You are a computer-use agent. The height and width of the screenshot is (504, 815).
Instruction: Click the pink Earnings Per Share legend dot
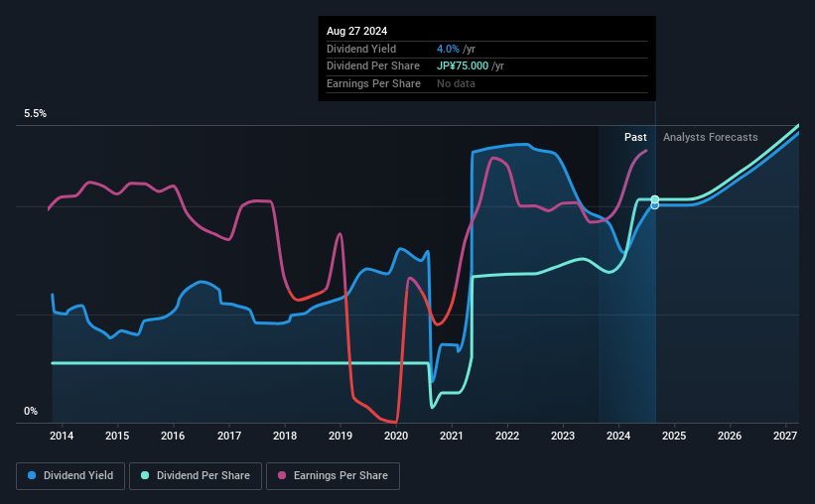pos(282,475)
